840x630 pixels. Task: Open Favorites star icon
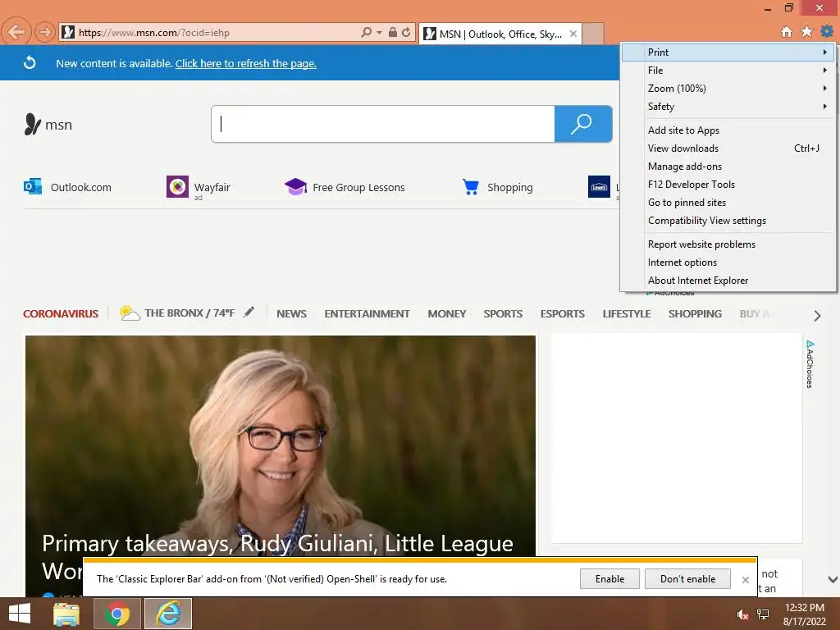click(806, 32)
